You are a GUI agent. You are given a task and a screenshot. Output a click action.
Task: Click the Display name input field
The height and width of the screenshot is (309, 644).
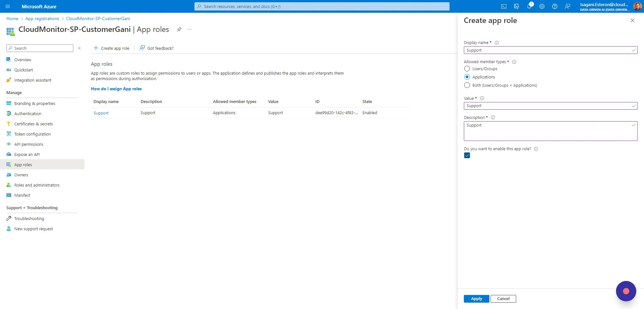coord(551,50)
